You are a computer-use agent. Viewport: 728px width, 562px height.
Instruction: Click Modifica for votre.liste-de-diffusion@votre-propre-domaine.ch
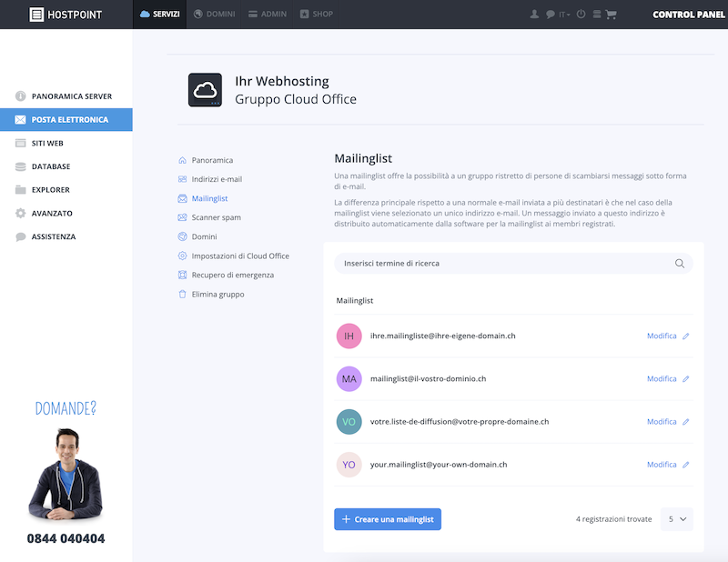(668, 422)
